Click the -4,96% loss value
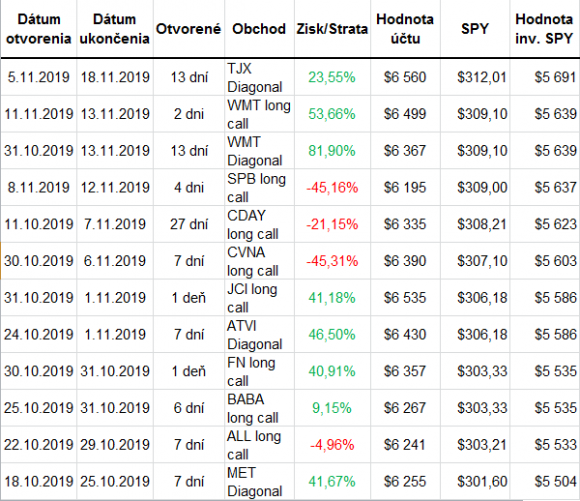Viewport: 580px width, 501px height. click(x=332, y=445)
